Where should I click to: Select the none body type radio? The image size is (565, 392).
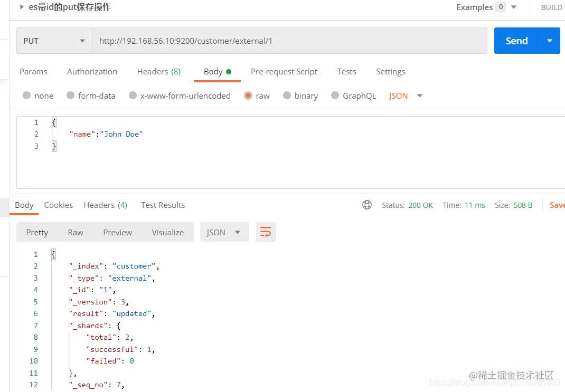pyautogui.click(x=26, y=95)
